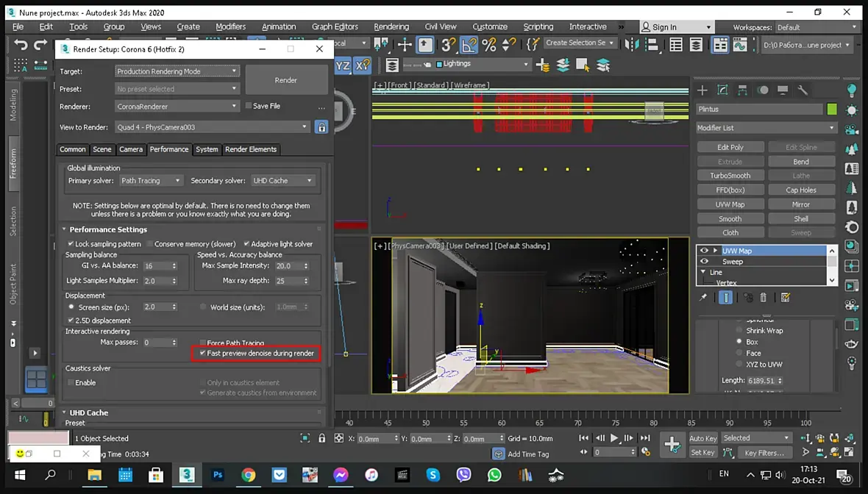Lock the view to render padlock
The height and width of the screenshot is (494, 868).
coord(321,127)
